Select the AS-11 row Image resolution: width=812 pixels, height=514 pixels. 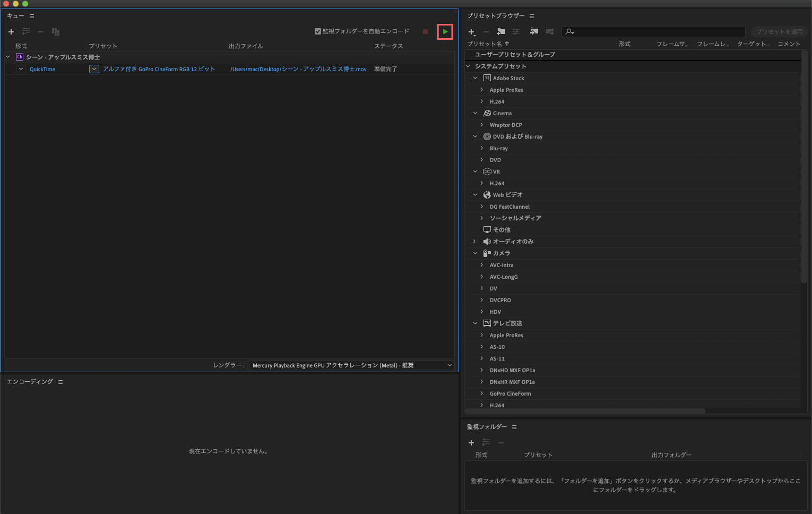tap(633, 358)
